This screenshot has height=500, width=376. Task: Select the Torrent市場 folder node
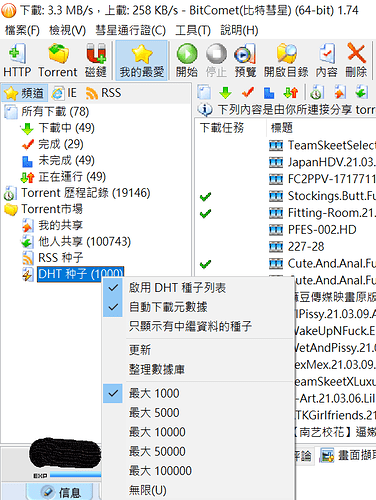(x=52, y=209)
